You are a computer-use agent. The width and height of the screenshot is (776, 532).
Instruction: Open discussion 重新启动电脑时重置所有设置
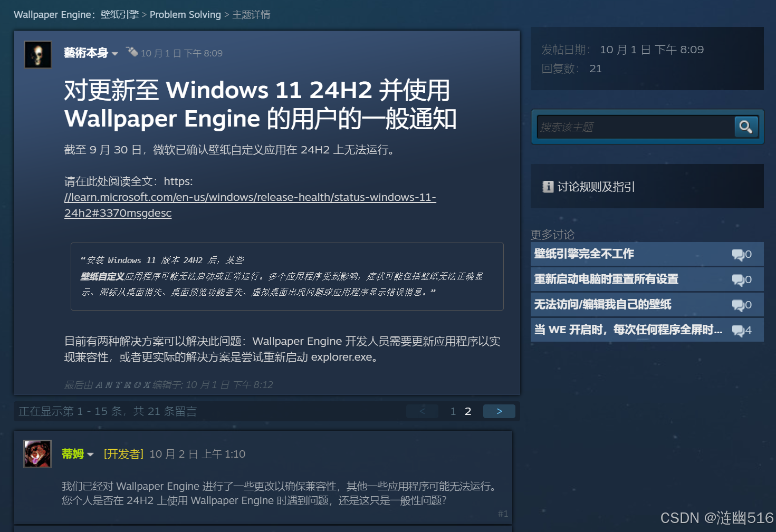click(x=606, y=279)
